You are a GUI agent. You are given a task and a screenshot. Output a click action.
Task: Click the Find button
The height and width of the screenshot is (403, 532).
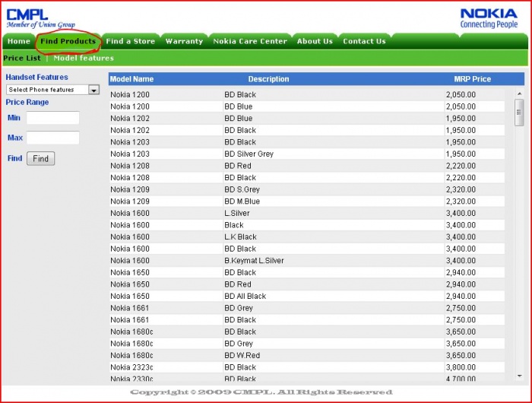click(x=41, y=159)
